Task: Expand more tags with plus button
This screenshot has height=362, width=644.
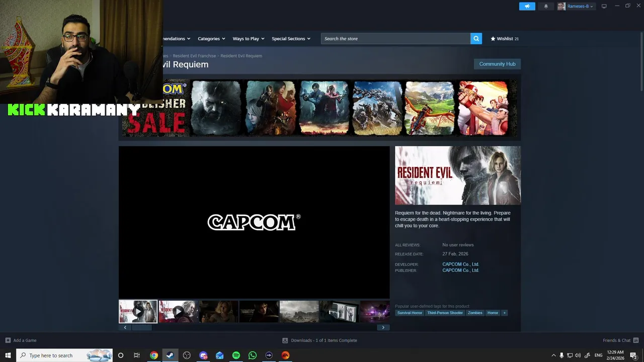Action: coord(505,313)
